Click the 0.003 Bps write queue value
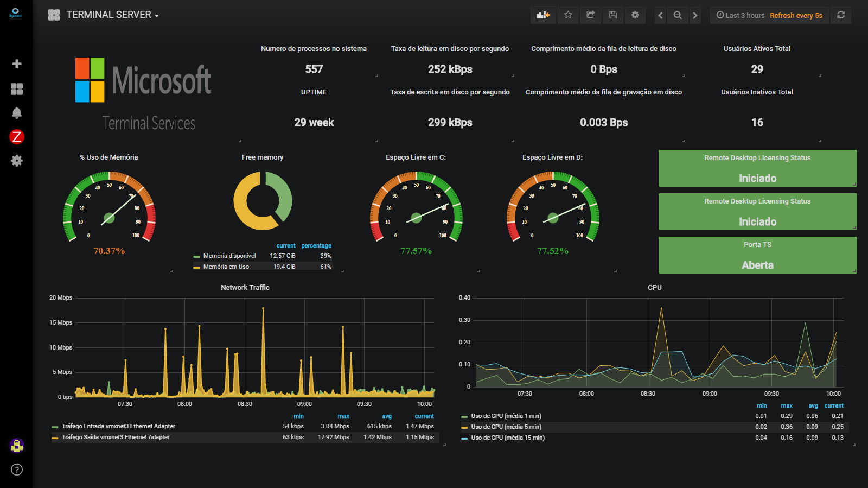 (604, 122)
